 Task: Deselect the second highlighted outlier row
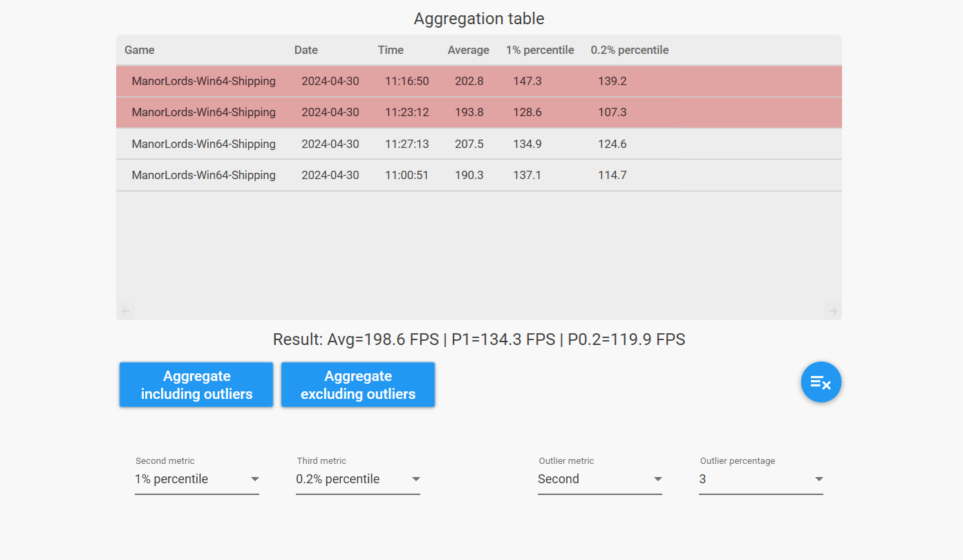coord(415,112)
